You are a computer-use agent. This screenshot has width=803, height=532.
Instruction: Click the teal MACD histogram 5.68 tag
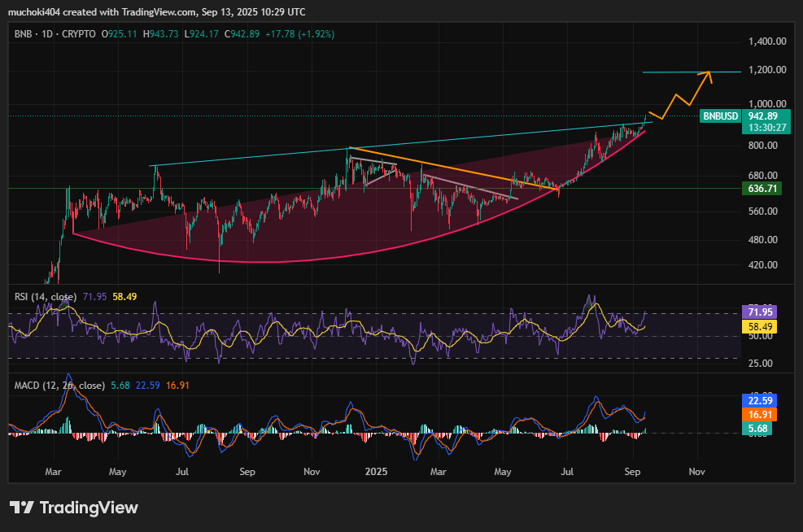763,428
